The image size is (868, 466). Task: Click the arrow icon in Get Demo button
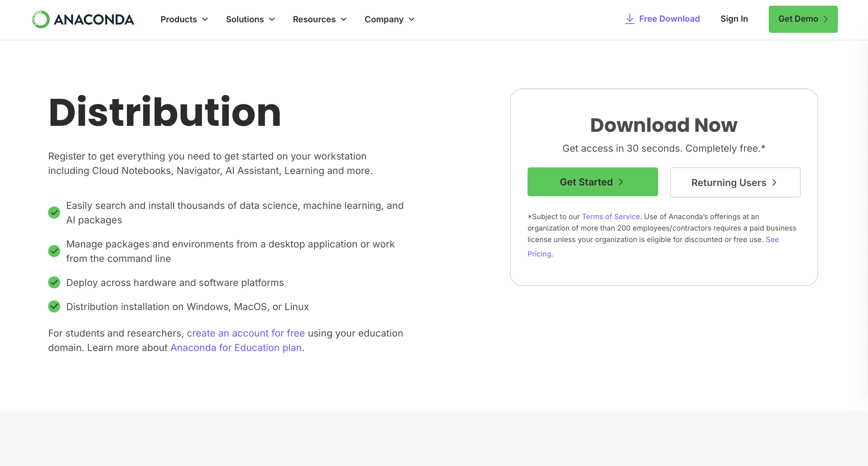click(826, 19)
